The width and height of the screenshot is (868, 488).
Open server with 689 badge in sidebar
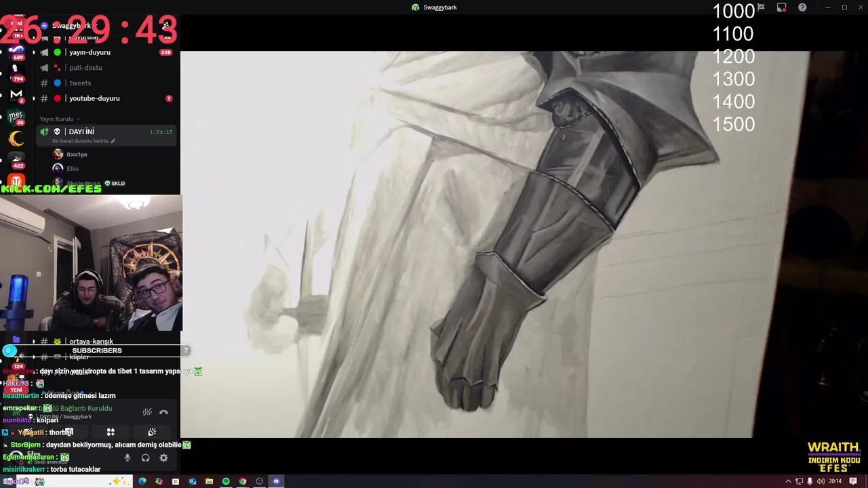point(16,51)
